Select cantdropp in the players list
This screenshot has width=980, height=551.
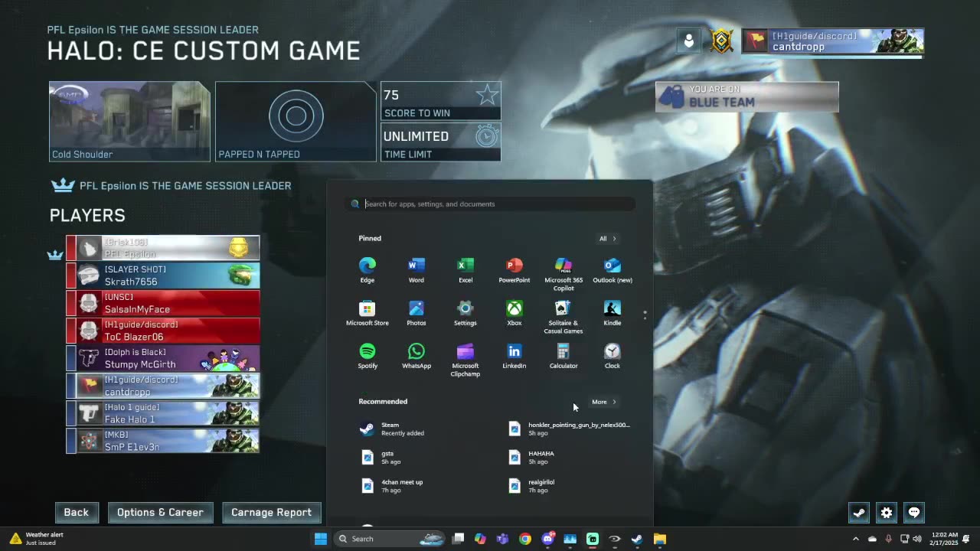pyautogui.click(x=163, y=386)
